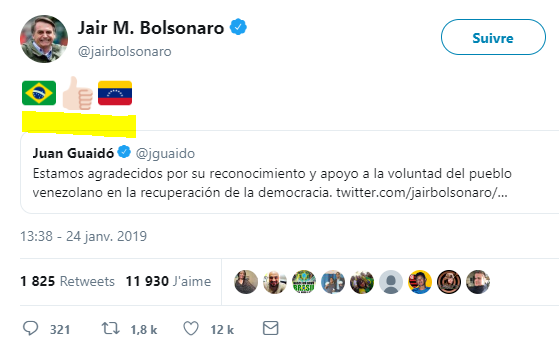View the 1 825 Retweets list
The height and width of the screenshot is (362, 559).
(67, 281)
